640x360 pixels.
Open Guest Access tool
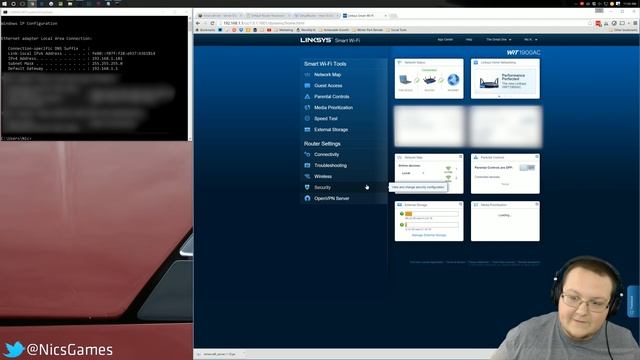(328, 86)
